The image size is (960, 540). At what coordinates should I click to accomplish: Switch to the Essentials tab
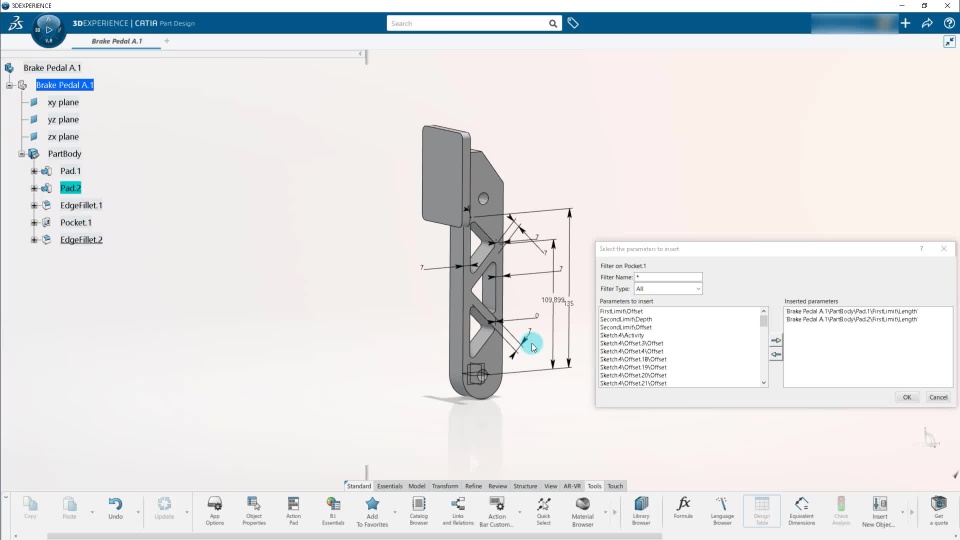tap(389, 486)
